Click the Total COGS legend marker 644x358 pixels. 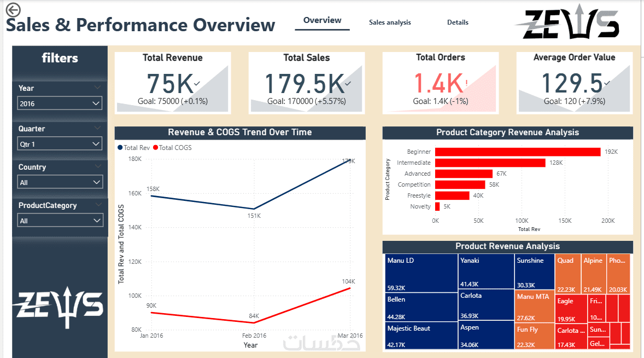155,148
